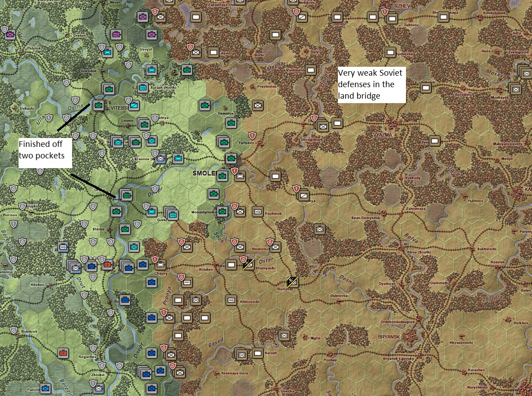
Task: Select the Soviet unit stack at Rzhev
Action: click(x=391, y=18)
